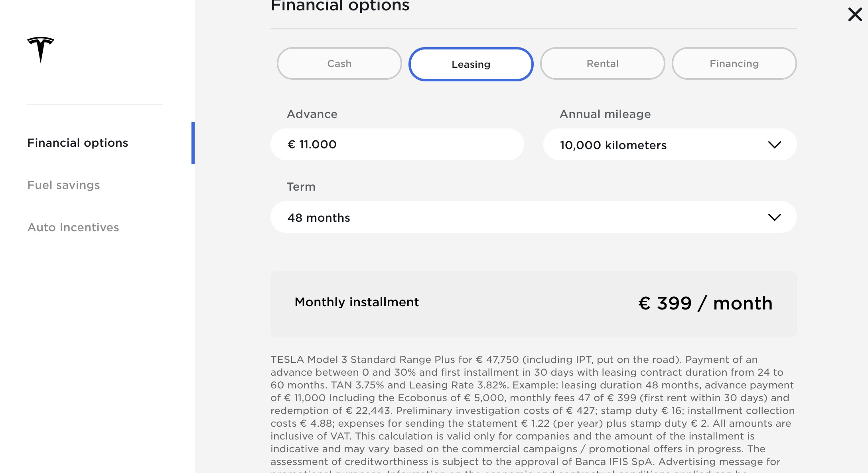This screenshot has height=473, width=868.
Task: Expand the Term 48 months dropdown
Action: [534, 217]
